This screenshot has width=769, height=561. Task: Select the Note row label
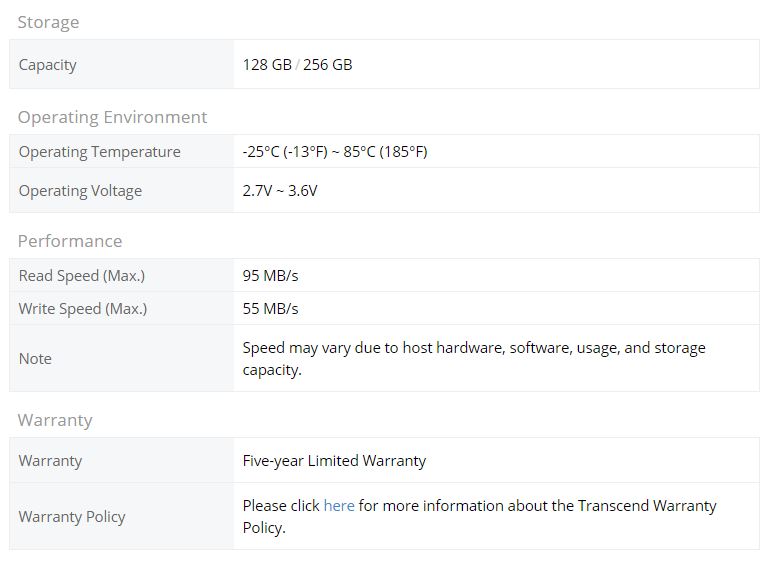[x=35, y=359]
